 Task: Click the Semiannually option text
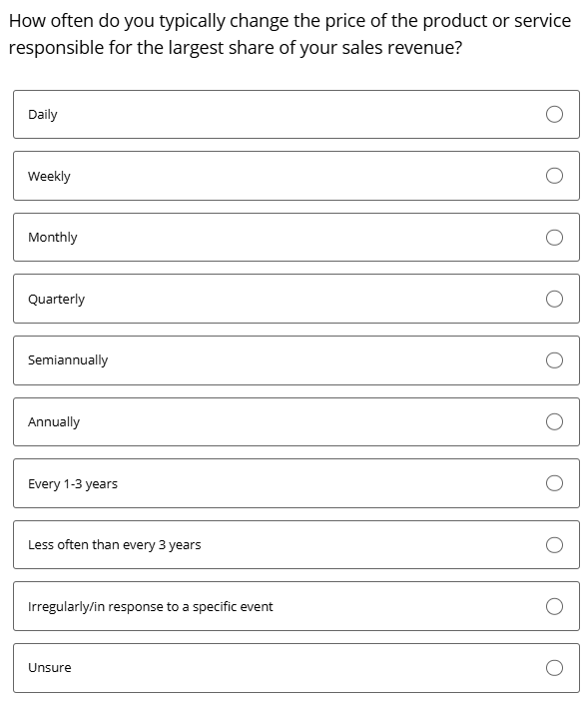(68, 360)
